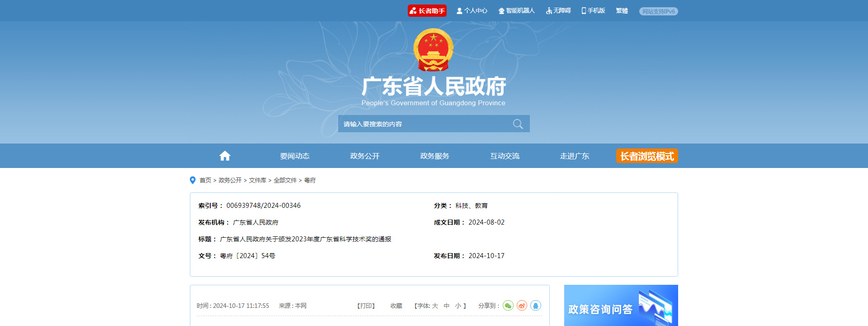The height and width of the screenshot is (326, 868).
Task: Click into the site search field
Action: tap(423, 124)
